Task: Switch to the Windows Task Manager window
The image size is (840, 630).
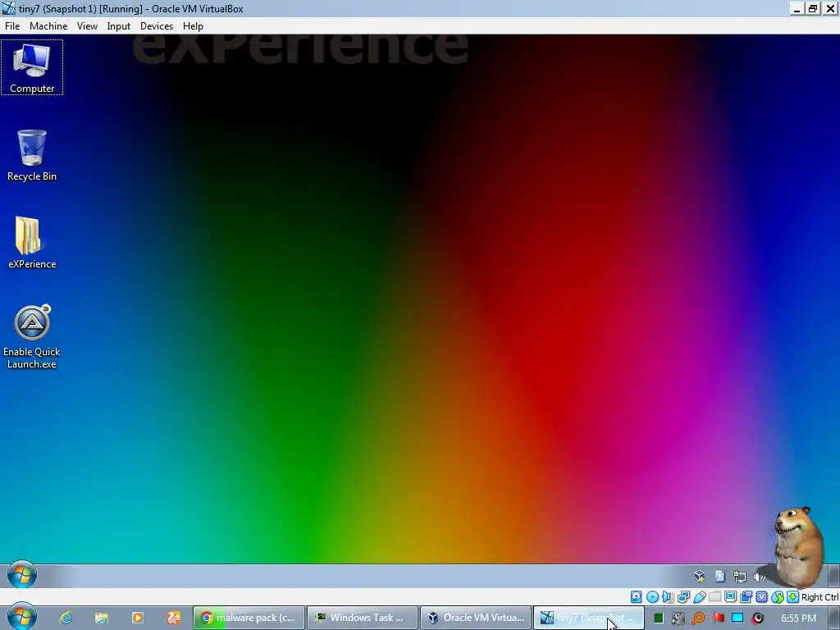Action: coord(362,618)
